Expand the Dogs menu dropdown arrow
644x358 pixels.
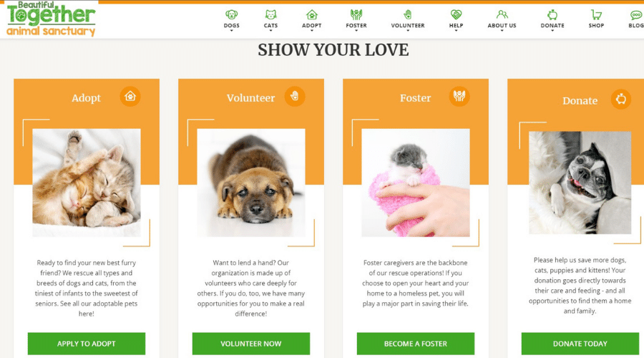(x=231, y=31)
